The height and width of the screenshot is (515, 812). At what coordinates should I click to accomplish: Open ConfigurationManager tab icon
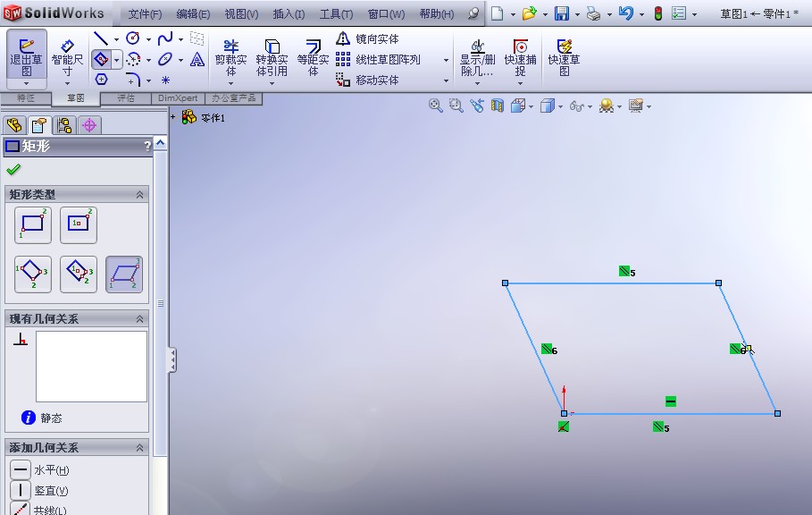(x=64, y=125)
